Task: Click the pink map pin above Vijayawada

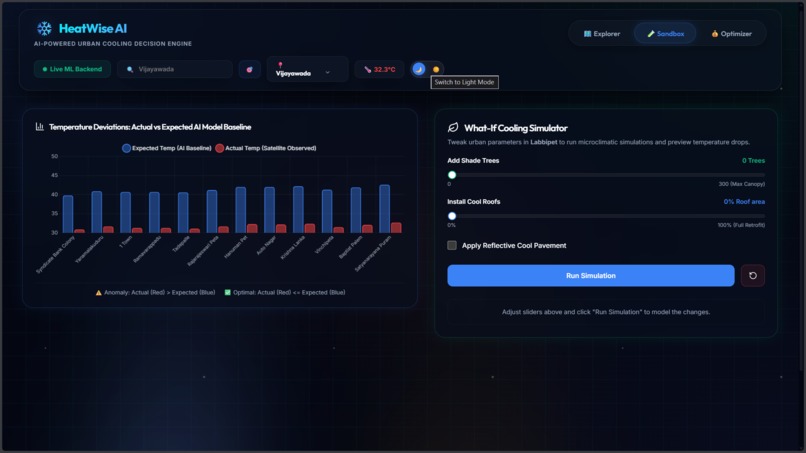Action: [280, 65]
